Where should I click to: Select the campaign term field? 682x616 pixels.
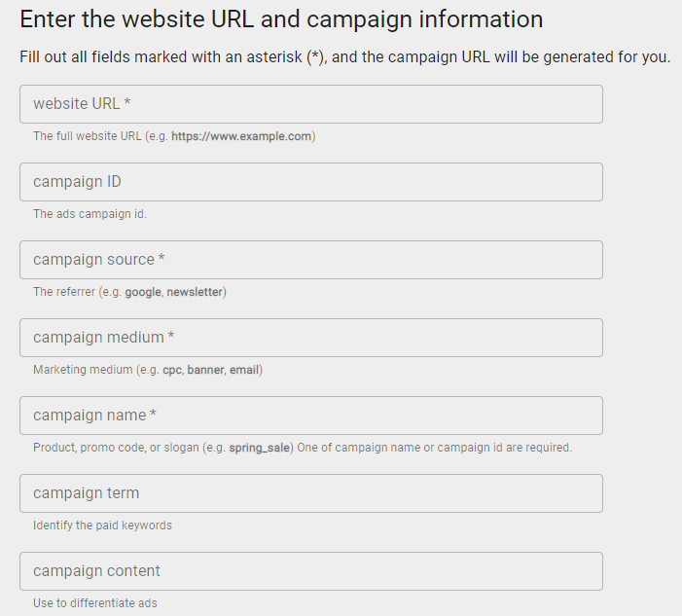(311, 493)
